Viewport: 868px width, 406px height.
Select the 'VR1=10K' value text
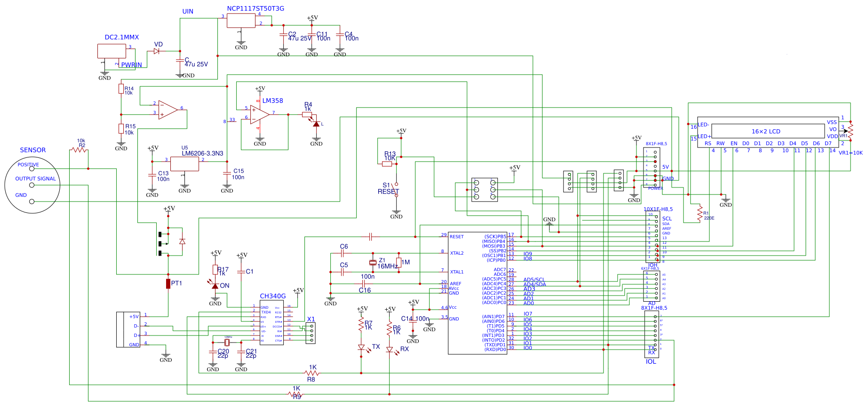pyautogui.click(x=851, y=153)
